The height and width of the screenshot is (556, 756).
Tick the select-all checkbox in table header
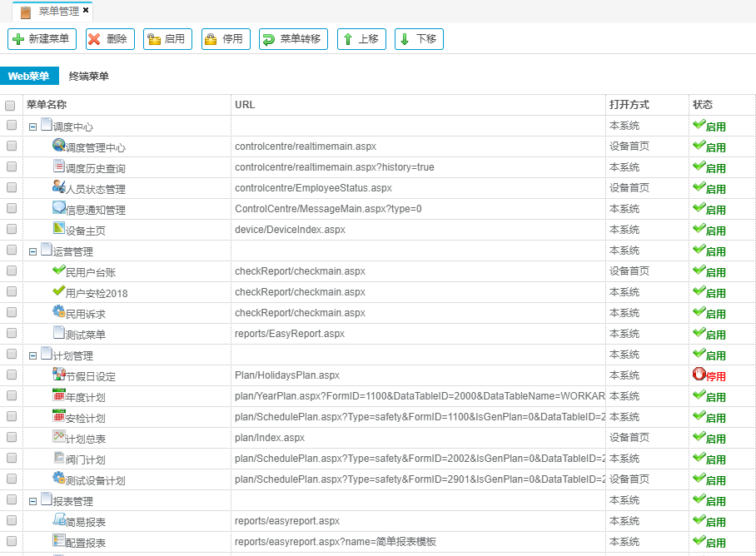(x=11, y=106)
